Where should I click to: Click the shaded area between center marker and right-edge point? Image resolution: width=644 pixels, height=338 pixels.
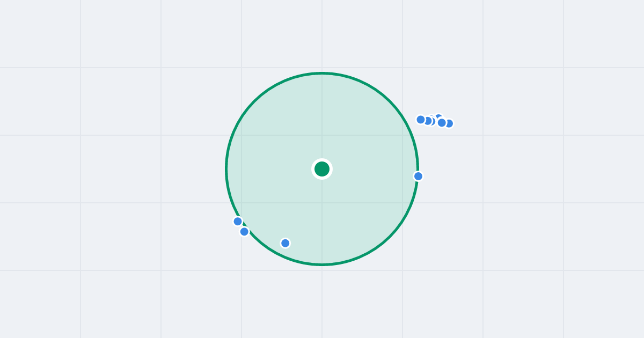(x=370, y=172)
